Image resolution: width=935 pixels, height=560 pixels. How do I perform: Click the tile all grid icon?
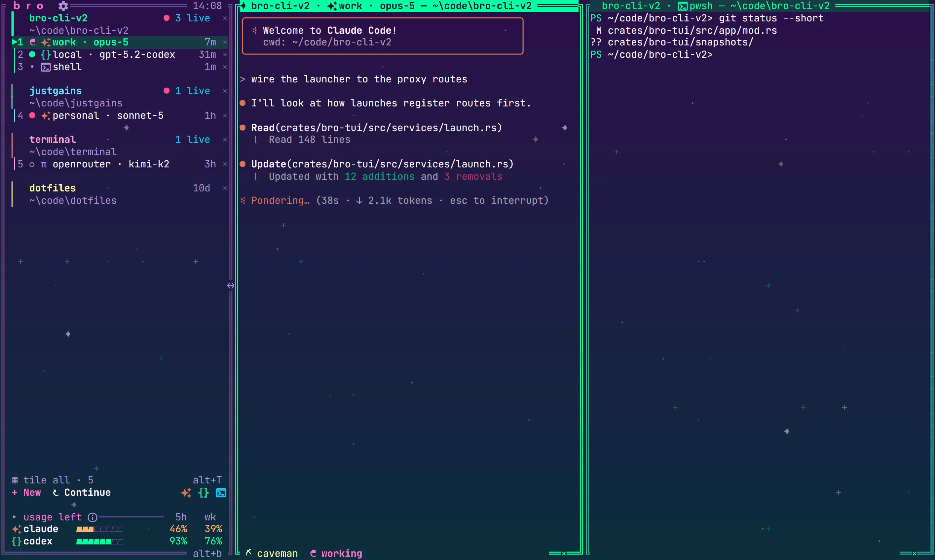15,481
